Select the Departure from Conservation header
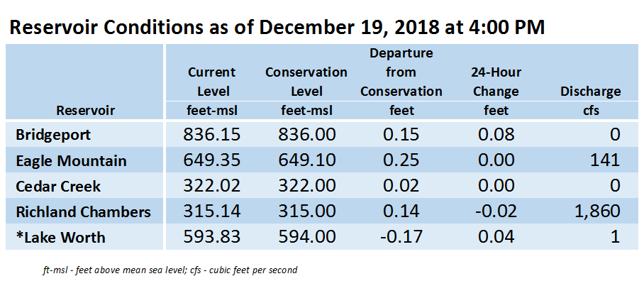Viewport: 644px width, 281px height. click(401, 72)
